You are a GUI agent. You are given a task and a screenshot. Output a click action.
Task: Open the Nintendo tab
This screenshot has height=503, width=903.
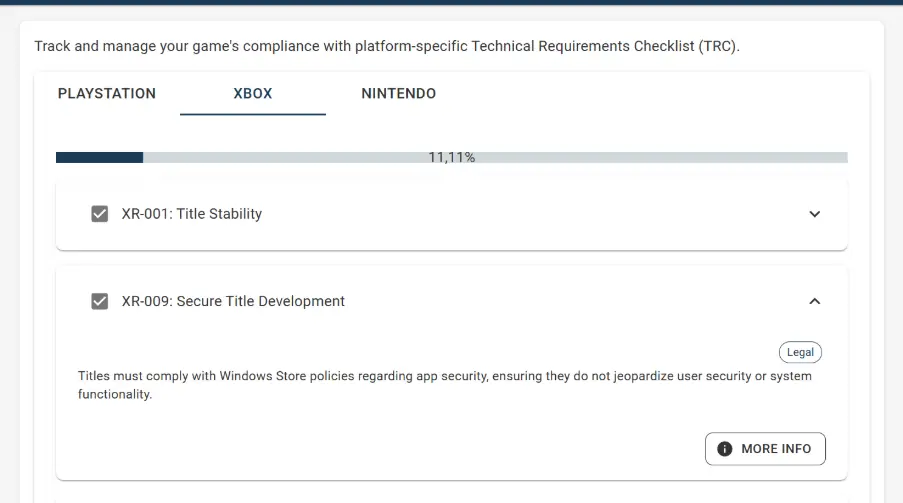tap(398, 94)
